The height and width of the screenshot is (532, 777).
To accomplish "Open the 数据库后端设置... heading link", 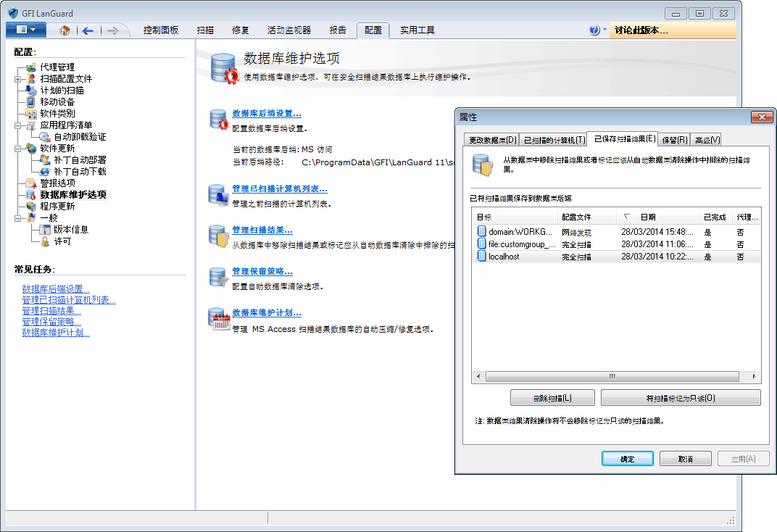I will (x=267, y=114).
